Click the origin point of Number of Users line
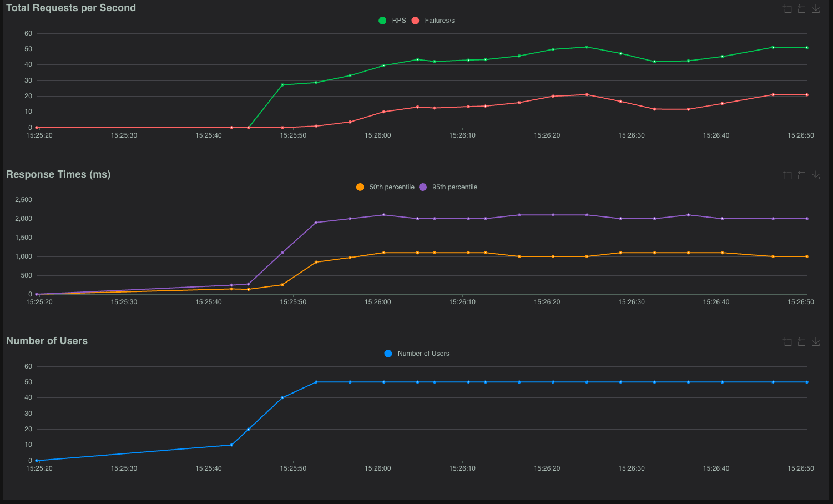This screenshot has width=833, height=504. pos(37,461)
